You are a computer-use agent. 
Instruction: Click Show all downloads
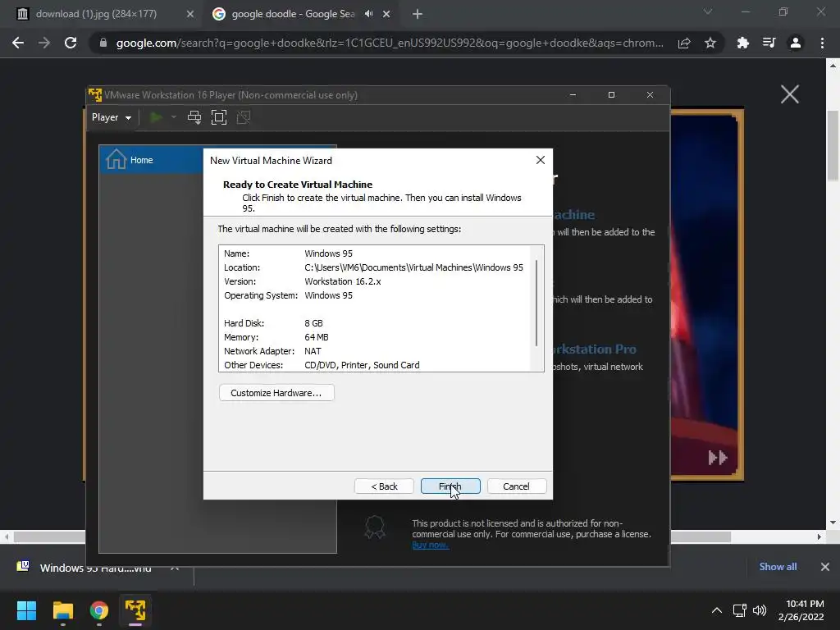778,566
